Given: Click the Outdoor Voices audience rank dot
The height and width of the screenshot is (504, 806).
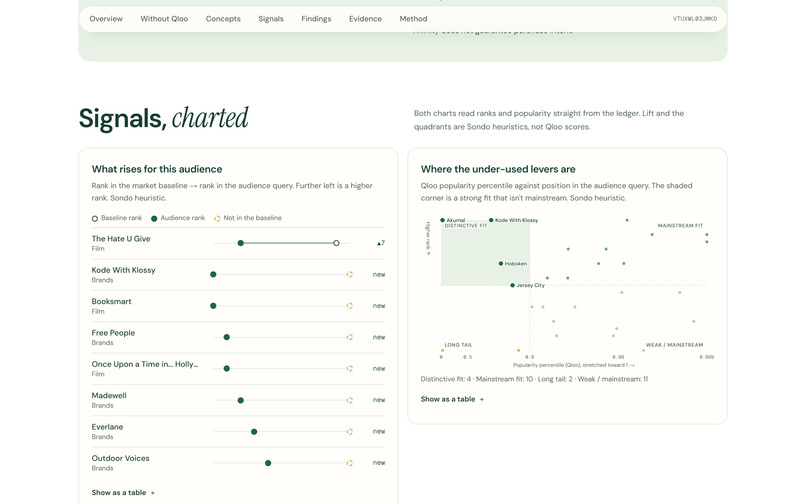Looking at the screenshot, I should pos(268,463).
